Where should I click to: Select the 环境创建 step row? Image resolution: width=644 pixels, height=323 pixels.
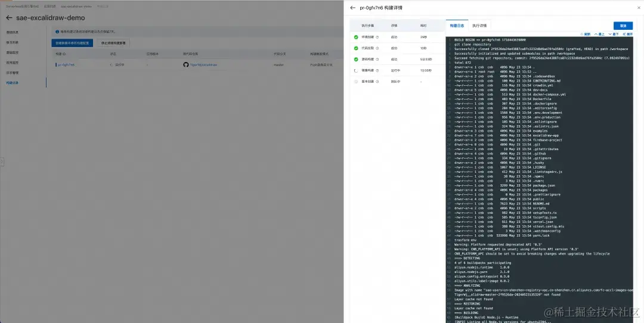(397, 37)
